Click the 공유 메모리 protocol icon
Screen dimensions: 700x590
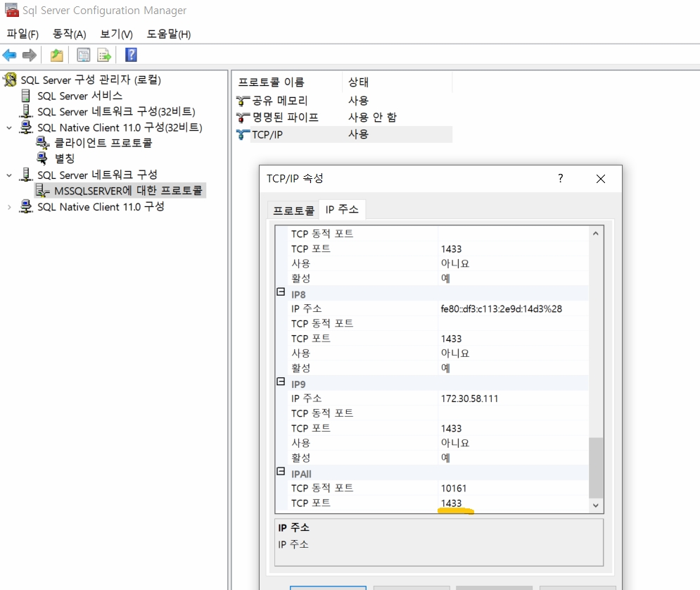243,101
